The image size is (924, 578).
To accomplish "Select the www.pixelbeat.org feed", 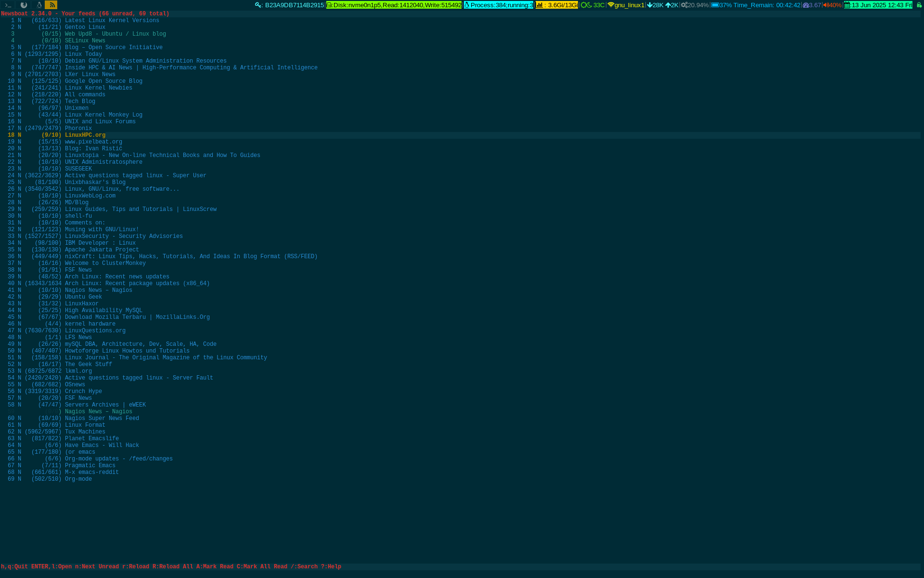I will click(x=93, y=142).
